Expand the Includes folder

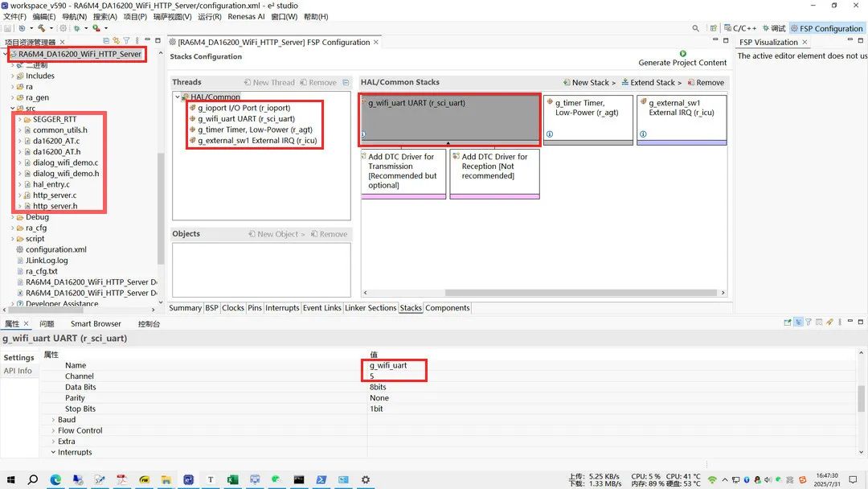click(13, 76)
